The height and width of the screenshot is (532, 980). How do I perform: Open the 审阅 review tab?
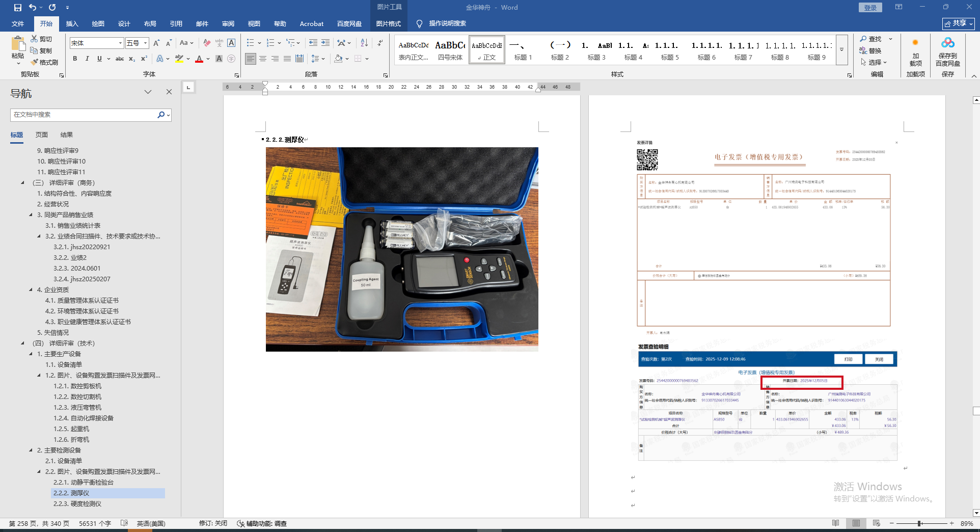[228, 23]
